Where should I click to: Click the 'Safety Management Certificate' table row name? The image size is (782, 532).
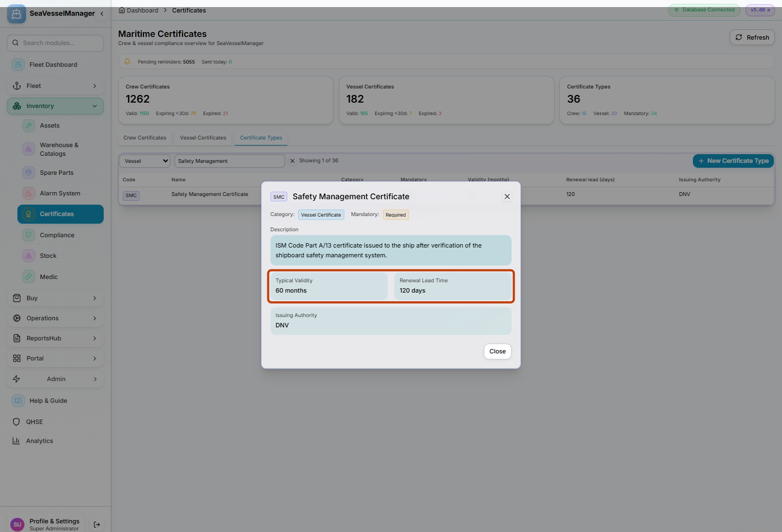click(x=210, y=194)
